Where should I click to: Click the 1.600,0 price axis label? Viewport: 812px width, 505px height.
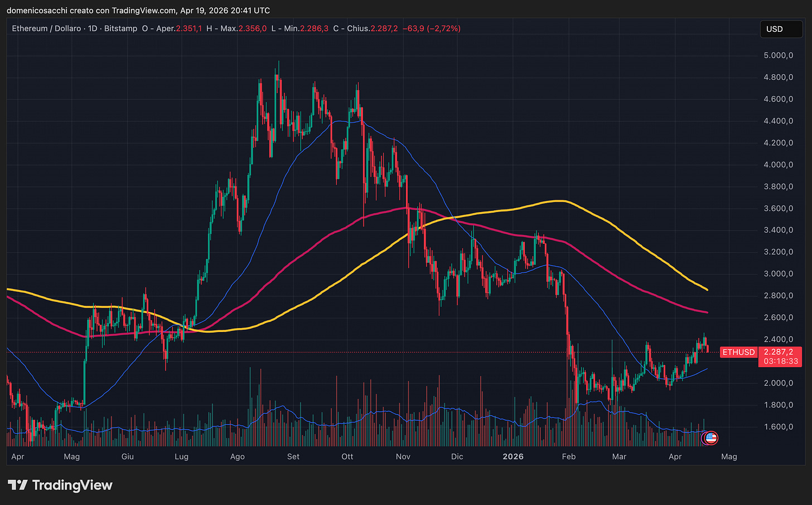pos(779,426)
